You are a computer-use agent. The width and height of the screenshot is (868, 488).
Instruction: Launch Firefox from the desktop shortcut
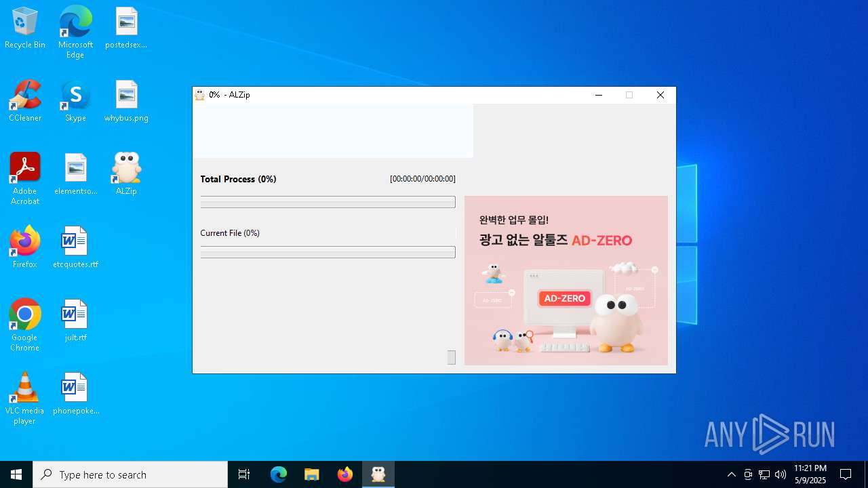coord(25,248)
